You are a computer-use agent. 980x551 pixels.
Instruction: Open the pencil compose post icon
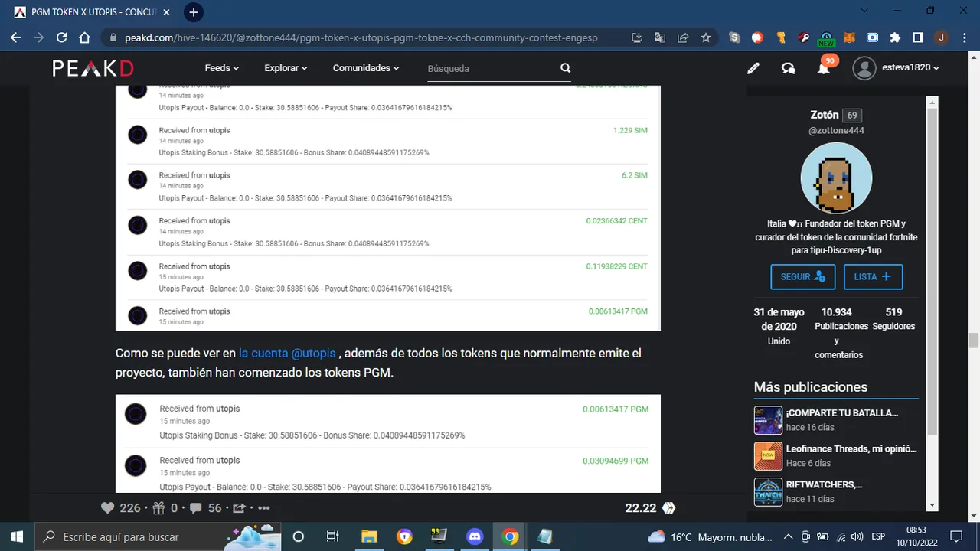tap(753, 68)
